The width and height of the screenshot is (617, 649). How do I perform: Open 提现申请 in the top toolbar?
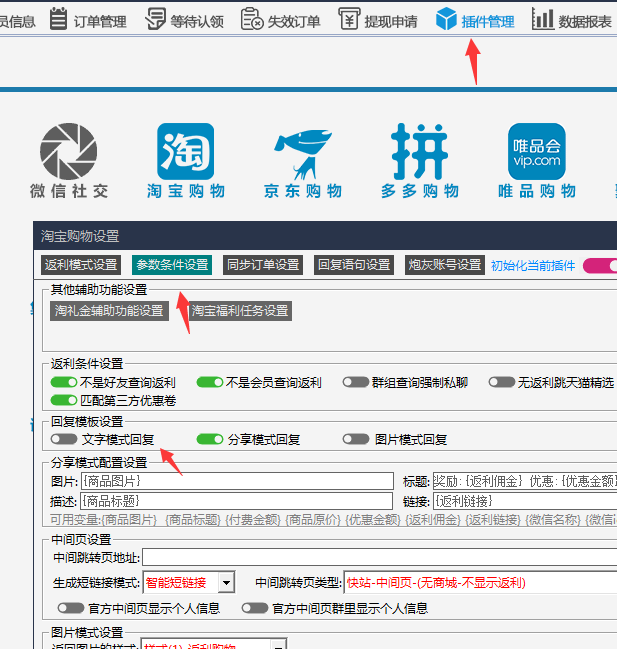pos(378,20)
